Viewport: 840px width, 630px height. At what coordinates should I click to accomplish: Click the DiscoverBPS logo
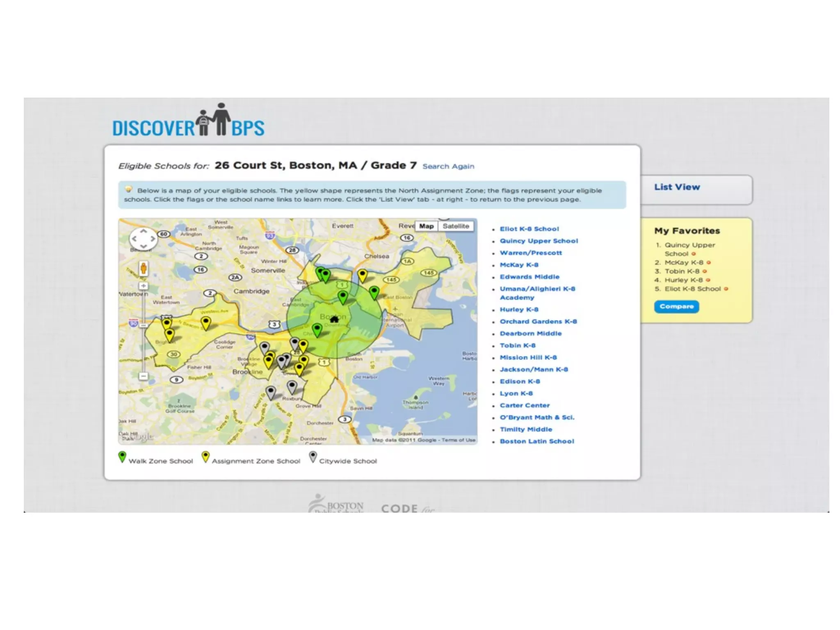pos(188,121)
